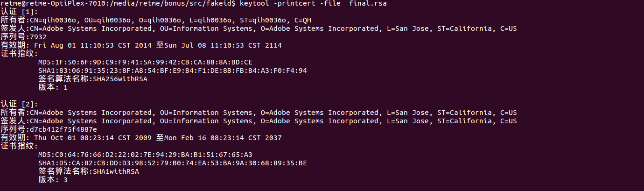Click the 认证 [2] certificate header

click(x=19, y=104)
